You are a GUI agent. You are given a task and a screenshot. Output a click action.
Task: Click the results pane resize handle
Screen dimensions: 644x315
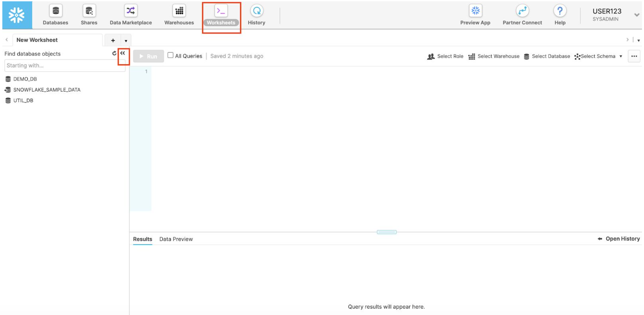(386, 232)
